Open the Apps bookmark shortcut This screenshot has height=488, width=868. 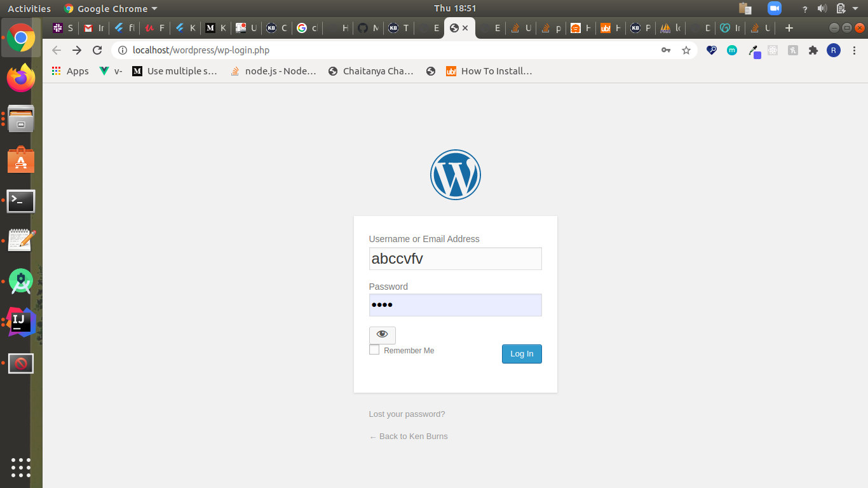tap(70, 71)
